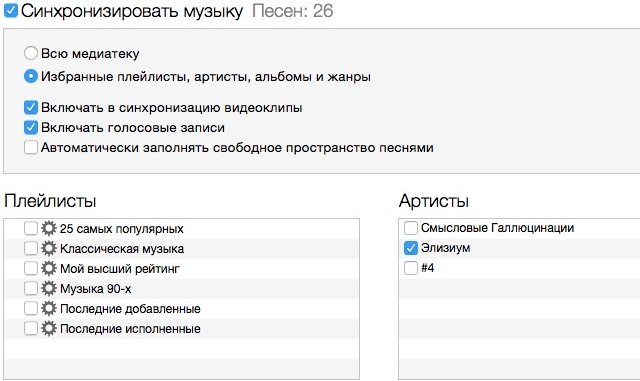640x381 pixels.
Task: Click the Последние исполненные playlist name
Action: click(x=130, y=329)
